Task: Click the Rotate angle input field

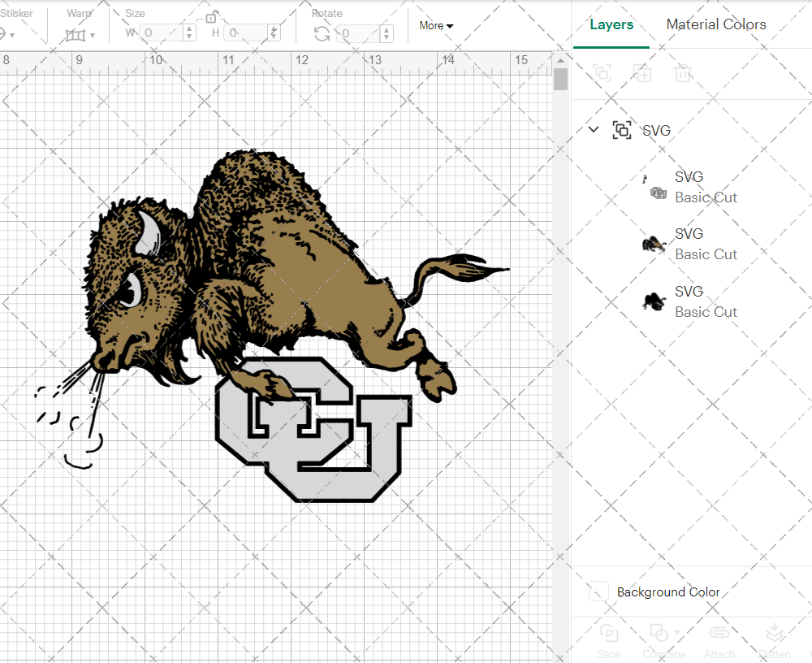Action: click(x=360, y=33)
